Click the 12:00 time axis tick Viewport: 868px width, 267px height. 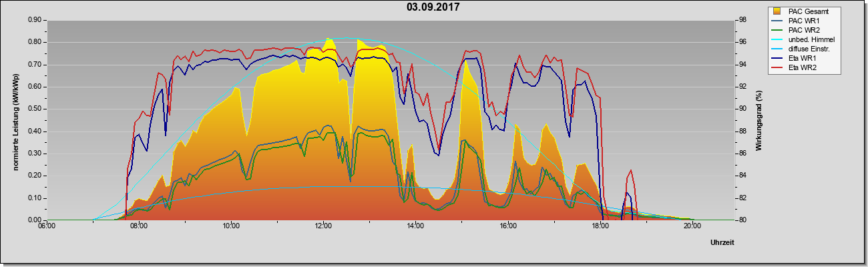pos(323,227)
